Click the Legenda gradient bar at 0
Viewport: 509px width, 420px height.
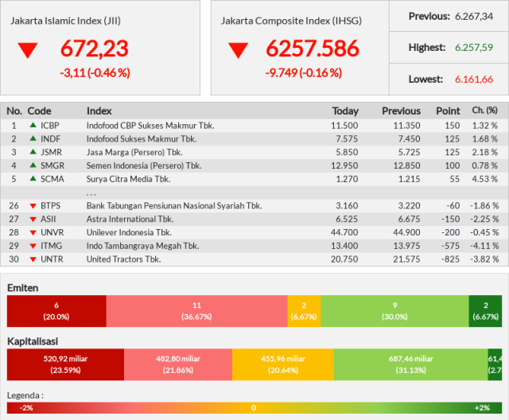[x=254, y=407]
